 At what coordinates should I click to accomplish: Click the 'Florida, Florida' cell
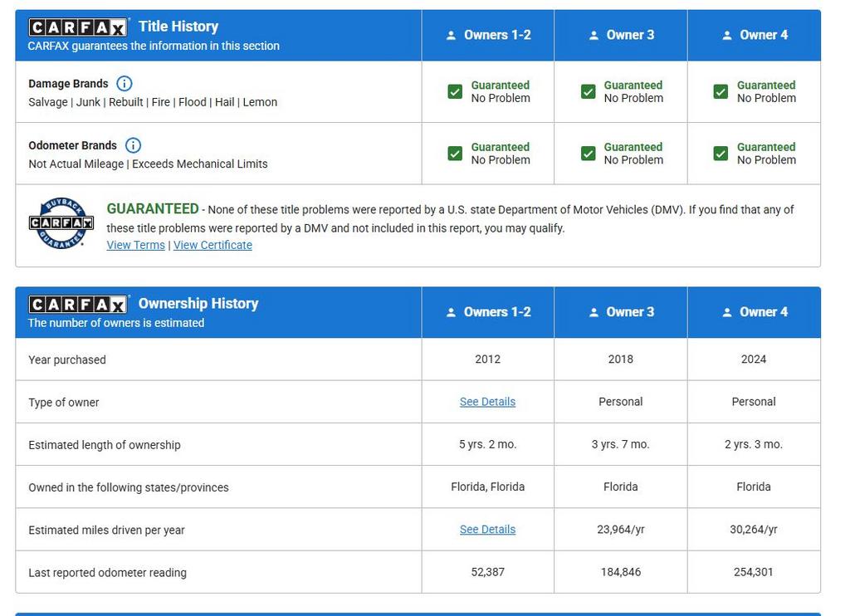pos(488,487)
